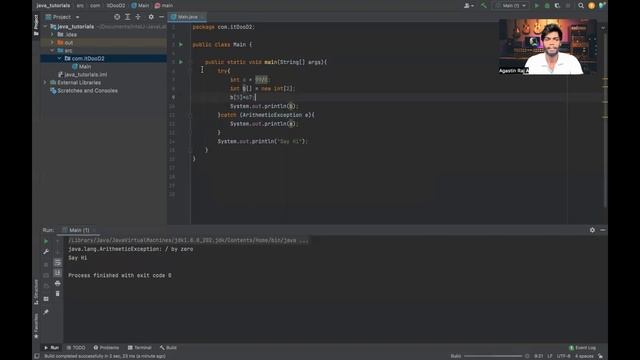The image size is (640, 360).
Task: Click the build progress bar in status bar
Action: coord(493,356)
